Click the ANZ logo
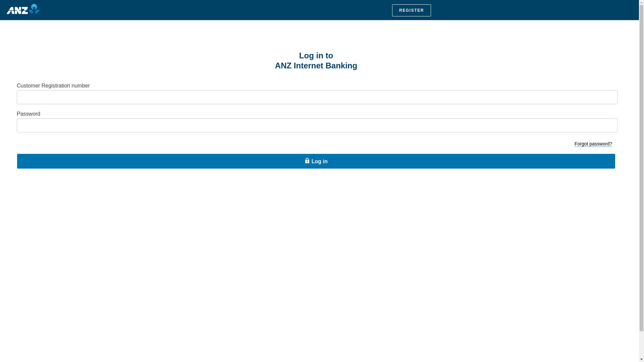Image resolution: width=644 pixels, height=362 pixels. coord(23,9)
